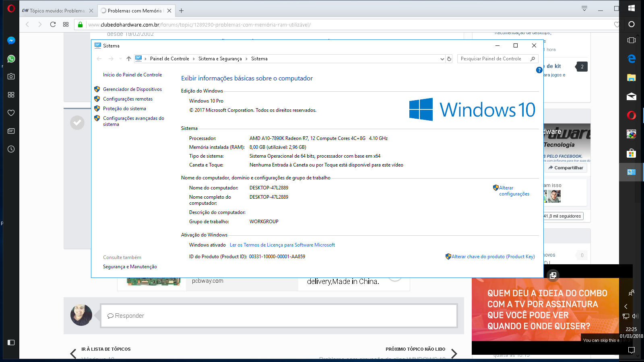Open 'Gerenciador de Dispositivos'
644x362 pixels.
[x=132, y=89]
